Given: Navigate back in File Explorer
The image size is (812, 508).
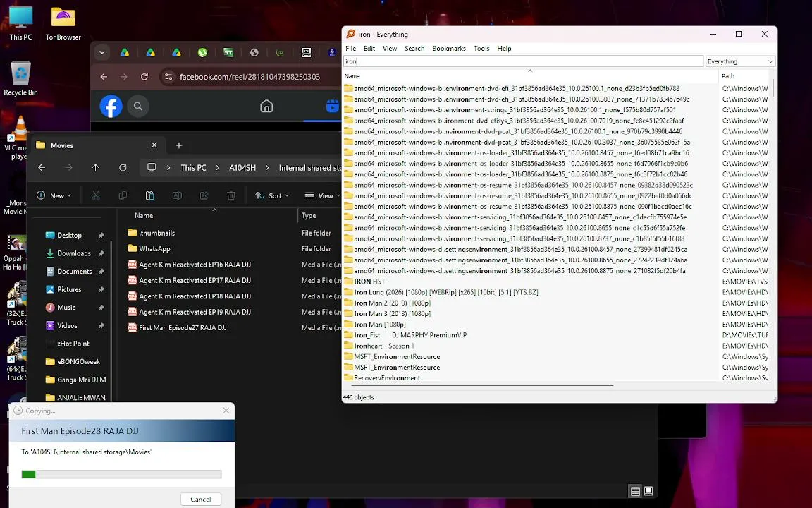Looking at the screenshot, I should coord(42,167).
